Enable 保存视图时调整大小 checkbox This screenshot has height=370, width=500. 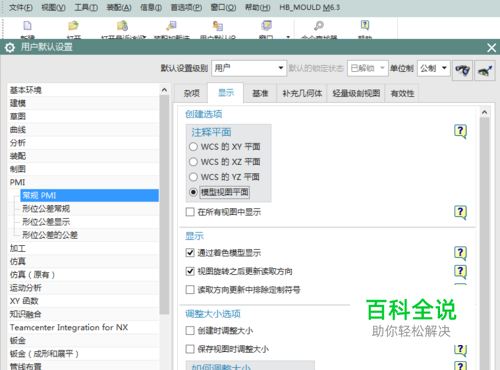point(190,349)
